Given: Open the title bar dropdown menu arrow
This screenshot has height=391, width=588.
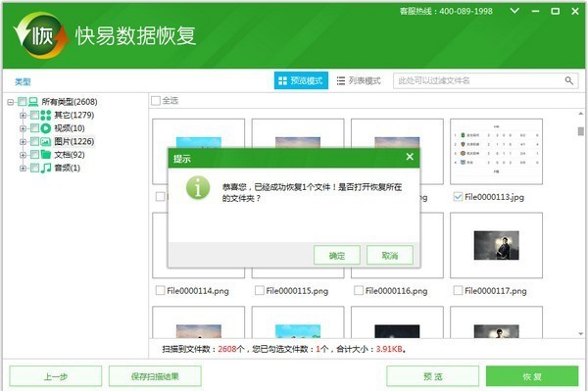Looking at the screenshot, I should coord(514,11).
